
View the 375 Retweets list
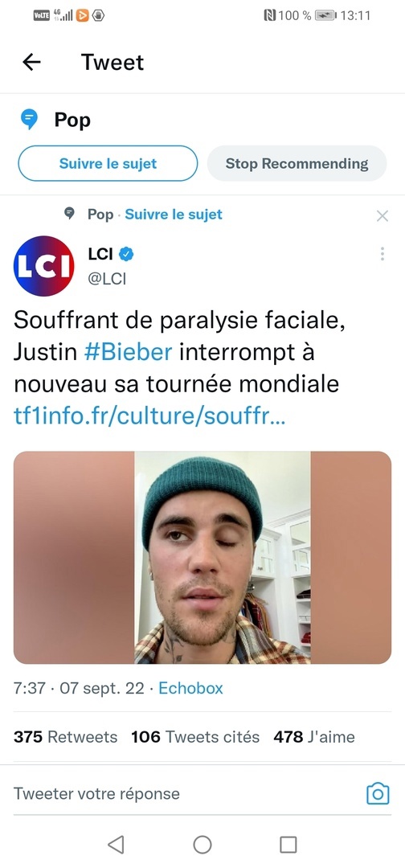tap(65, 737)
